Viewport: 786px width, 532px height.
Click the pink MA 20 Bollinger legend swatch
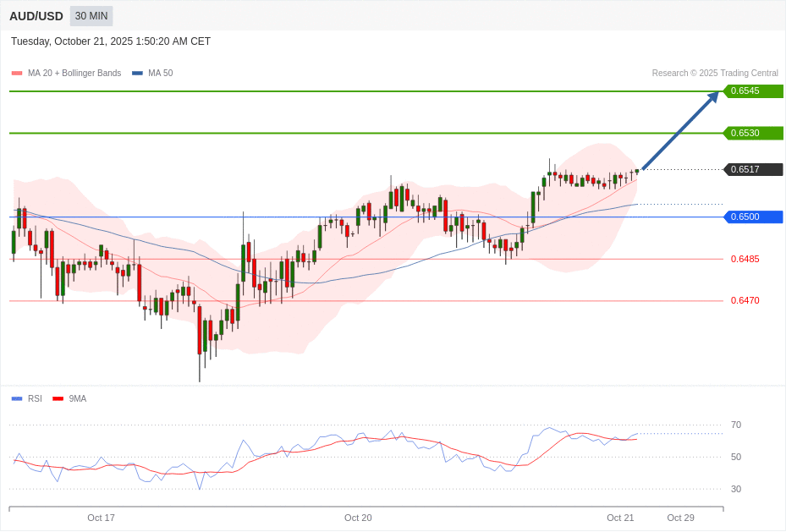(x=17, y=74)
